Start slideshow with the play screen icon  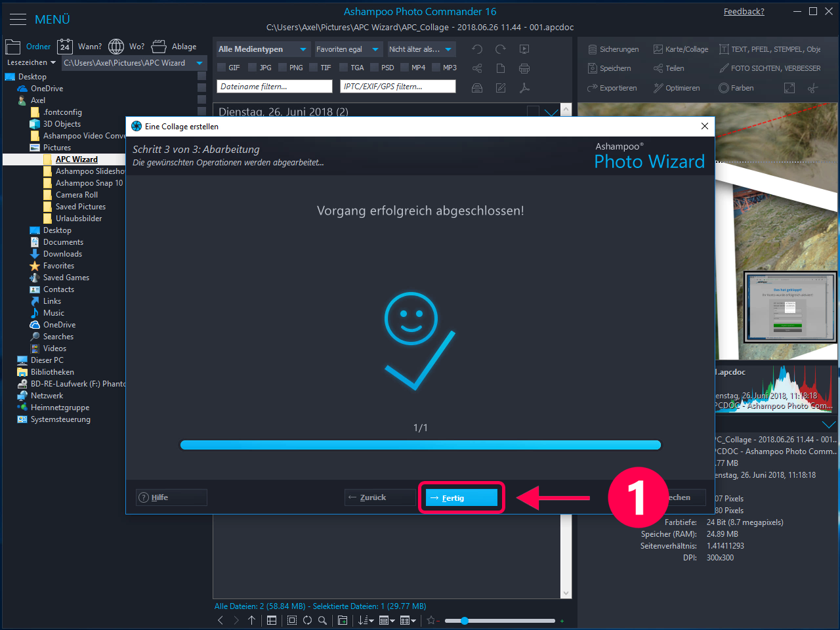(x=524, y=49)
